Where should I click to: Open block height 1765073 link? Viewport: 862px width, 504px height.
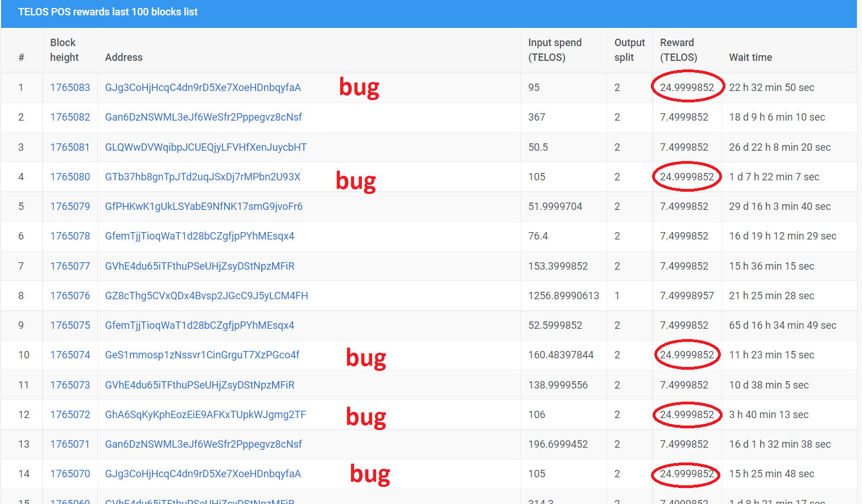click(x=70, y=385)
